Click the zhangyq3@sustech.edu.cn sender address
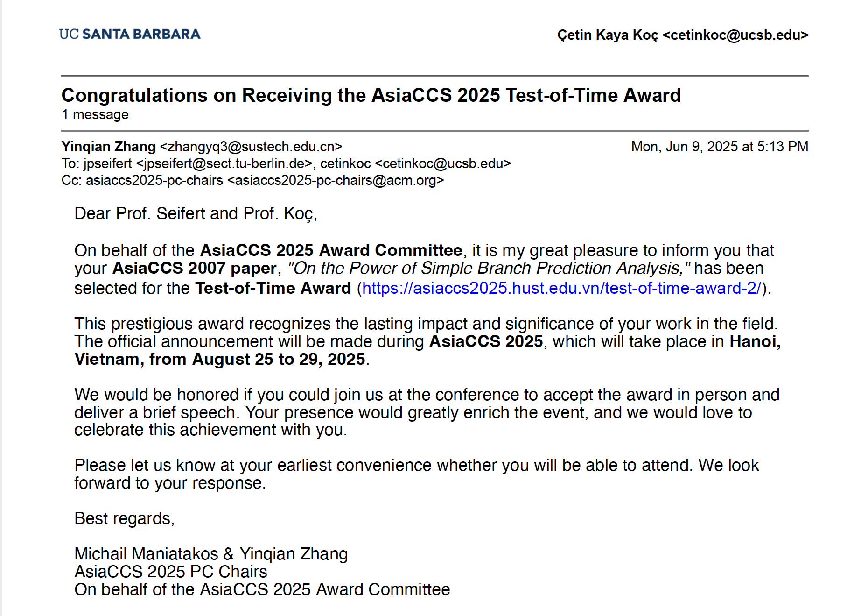 click(x=251, y=147)
